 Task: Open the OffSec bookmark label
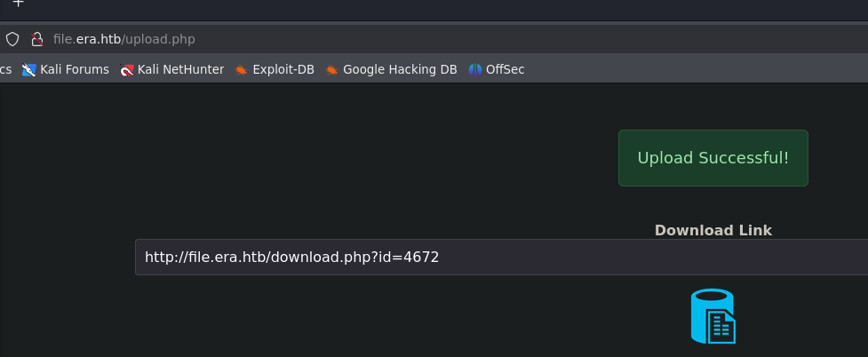coord(505,70)
